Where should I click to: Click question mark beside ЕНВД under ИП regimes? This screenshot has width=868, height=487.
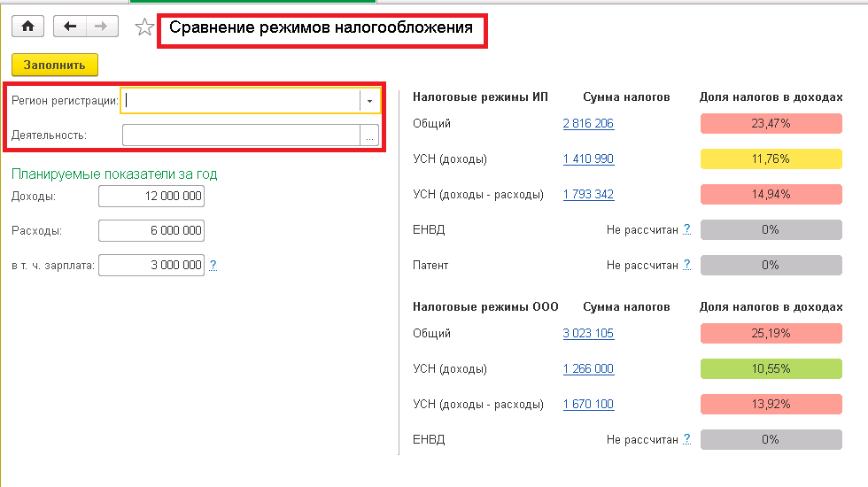click(x=686, y=229)
